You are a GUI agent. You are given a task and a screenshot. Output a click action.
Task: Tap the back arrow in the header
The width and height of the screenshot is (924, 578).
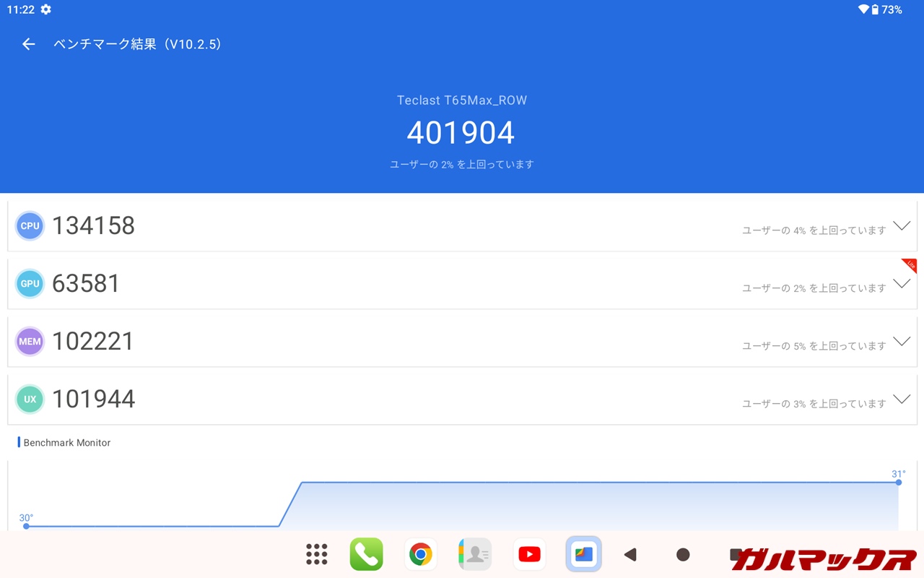tap(28, 44)
